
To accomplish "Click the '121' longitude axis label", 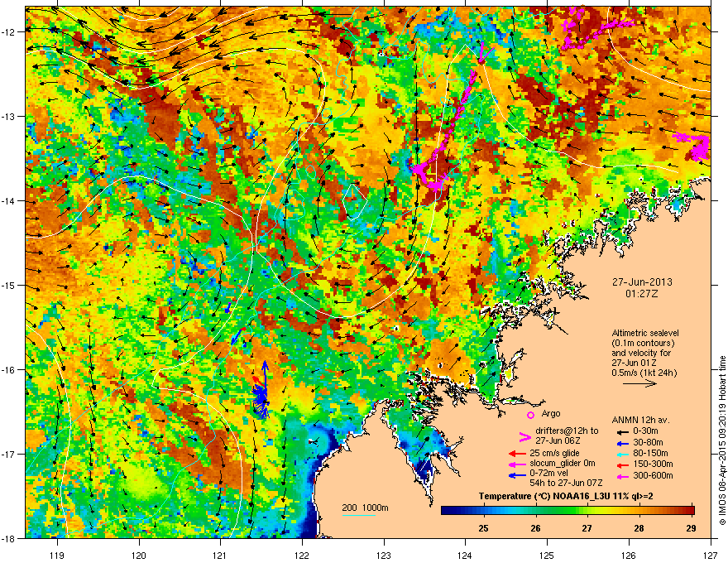I will click(x=220, y=555).
